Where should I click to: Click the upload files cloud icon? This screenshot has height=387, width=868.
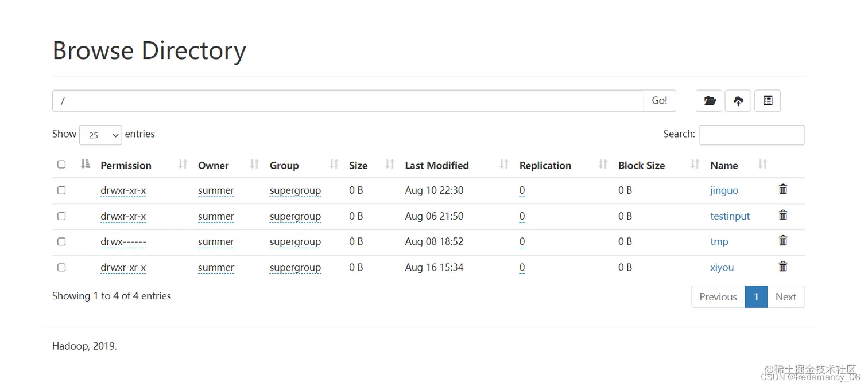coord(738,101)
